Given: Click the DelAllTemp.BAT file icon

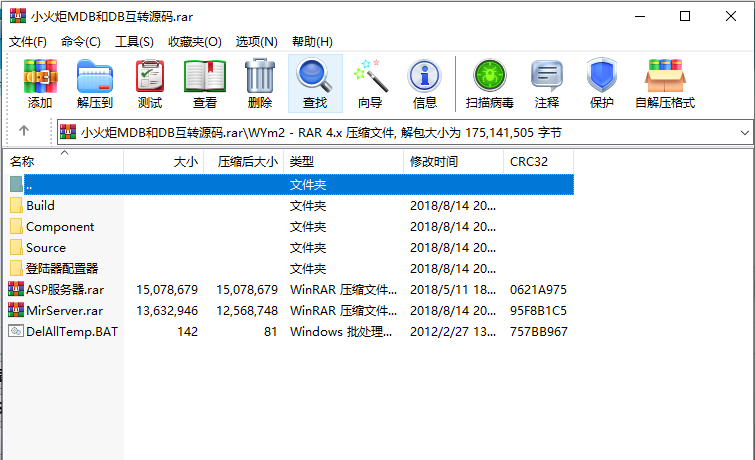Looking at the screenshot, I should pos(16,331).
